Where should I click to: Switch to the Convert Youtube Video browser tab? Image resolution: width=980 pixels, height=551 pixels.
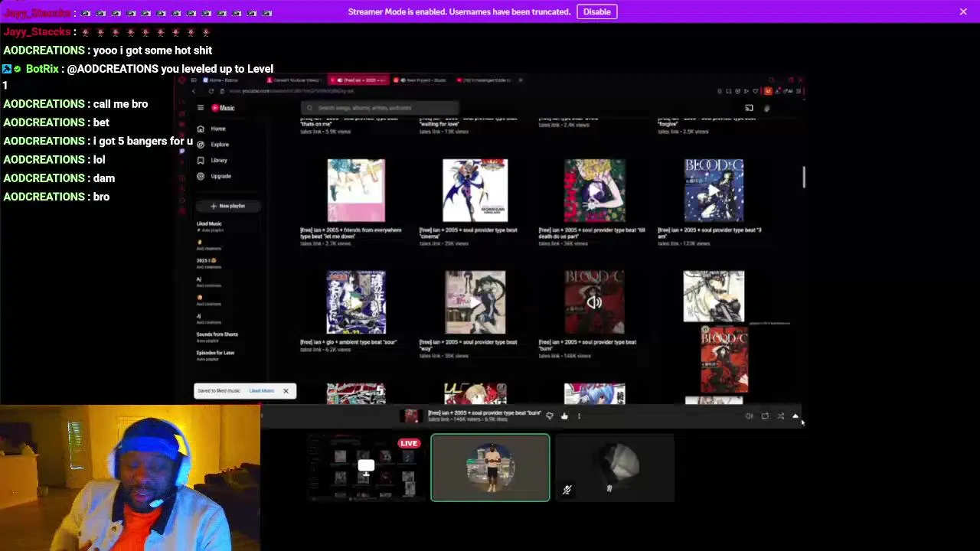[295, 80]
